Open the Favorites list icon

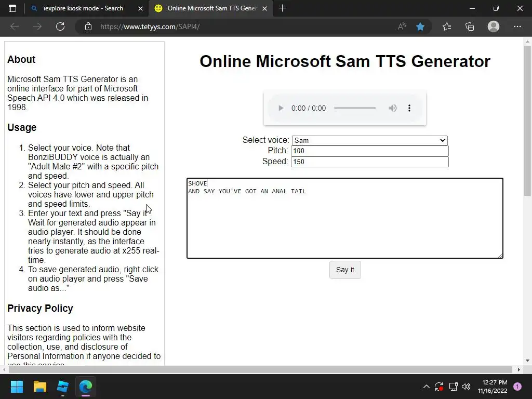click(447, 26)
